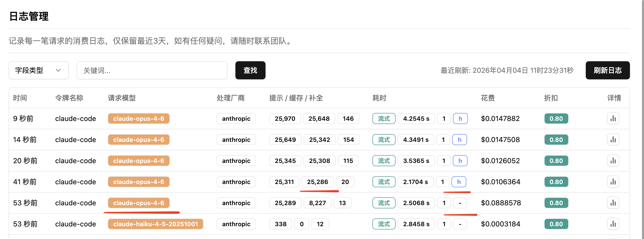Click 0.80 discount badge in first row
This screenshot has width=644, height=239.
click(556, 118)
